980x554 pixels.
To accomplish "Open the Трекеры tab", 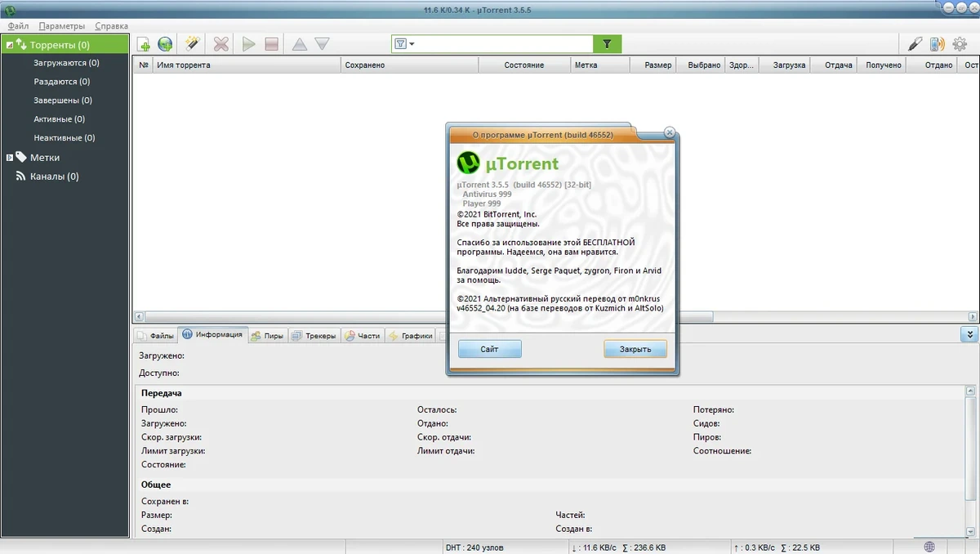I will point(314,336).
